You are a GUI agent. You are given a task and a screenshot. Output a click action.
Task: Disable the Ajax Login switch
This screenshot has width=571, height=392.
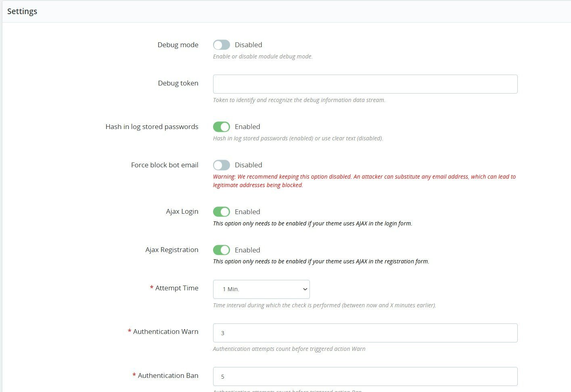[x=222, y=212]
